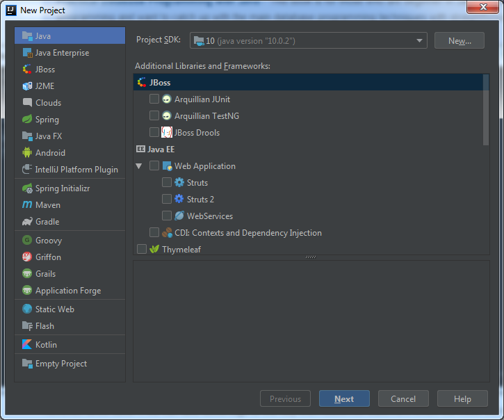The height and width of the screenshot is (420, 504).
Task: Click the Previous button
Action: point(285,398)
